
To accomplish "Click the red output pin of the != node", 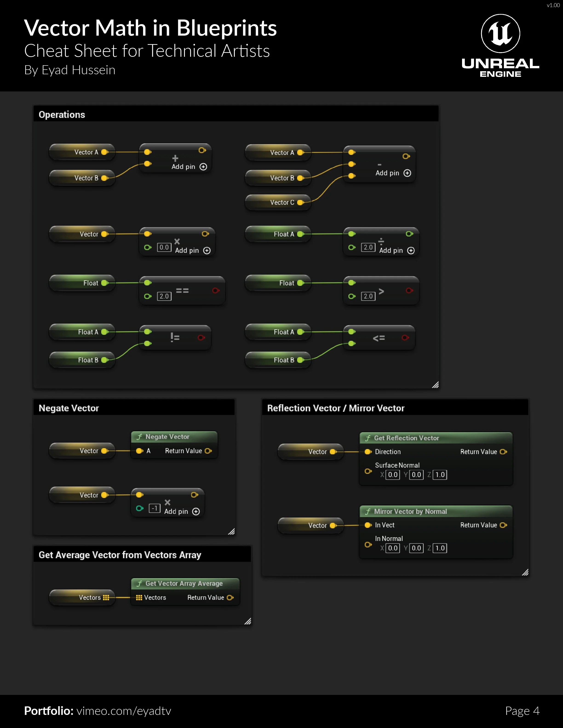I will pyautogui.click(x=201, y=338).
